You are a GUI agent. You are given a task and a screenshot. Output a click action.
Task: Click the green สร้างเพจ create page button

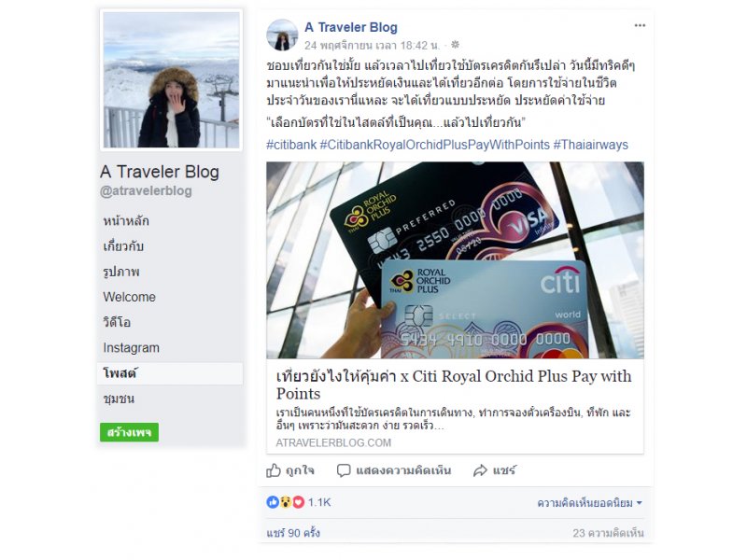[x=129, y=432]
